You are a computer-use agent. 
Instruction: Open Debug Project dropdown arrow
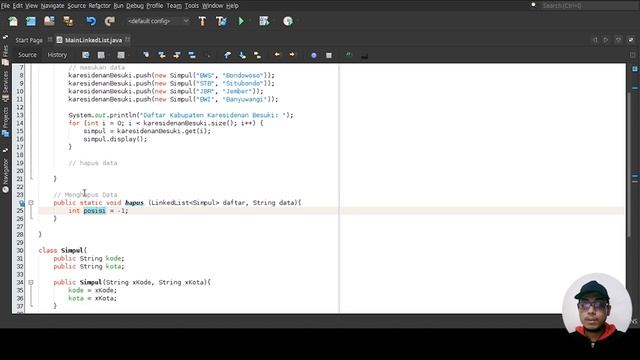273,21
